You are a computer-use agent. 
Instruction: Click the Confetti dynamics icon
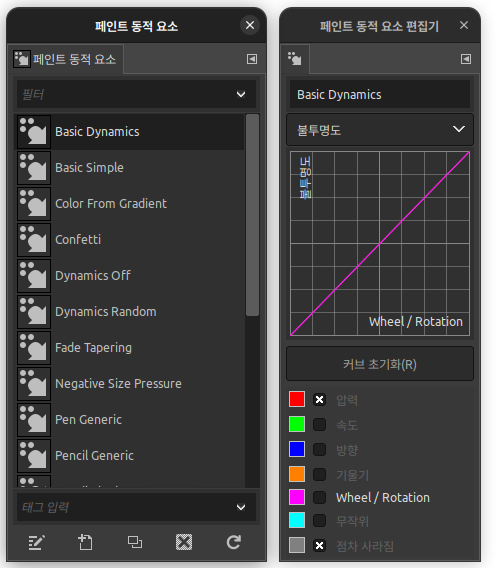pos(34,240)
